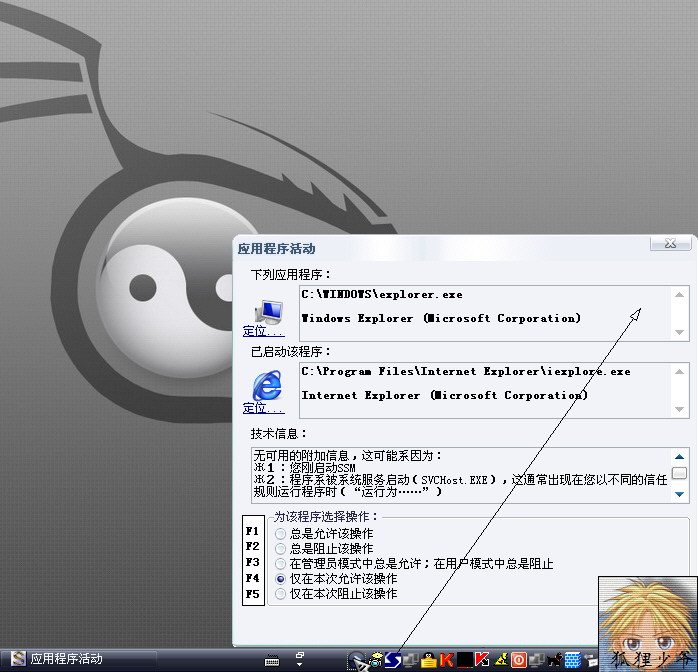Select 仅在本次允许该操作 radio option
This screenshot has height=672, width=698.
coord(280,579)
